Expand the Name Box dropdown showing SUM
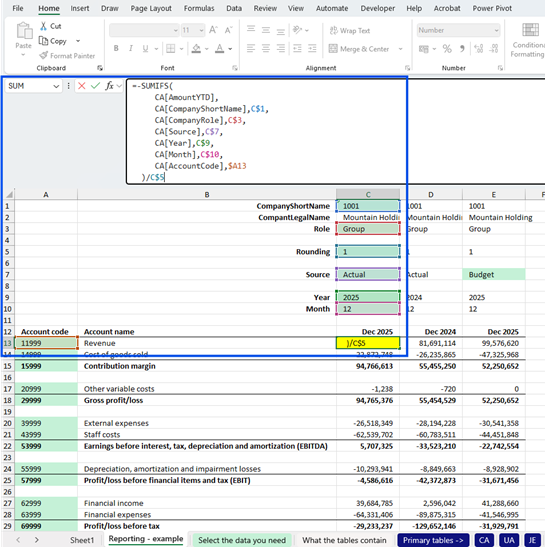The width and height of the screenshot is (545, 547). [x=56, y=86]
